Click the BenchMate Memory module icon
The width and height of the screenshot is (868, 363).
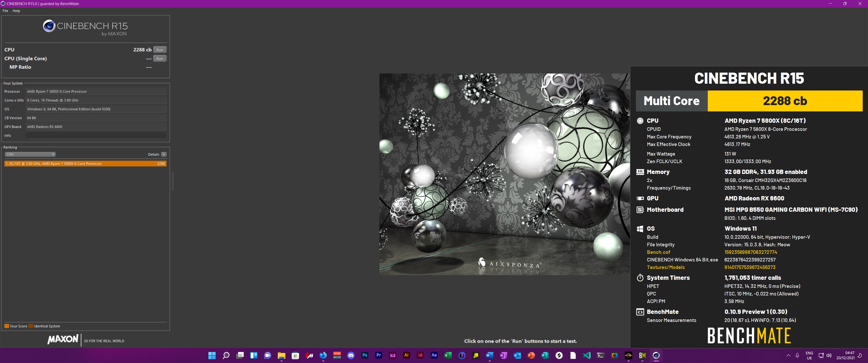coord(640,172)
